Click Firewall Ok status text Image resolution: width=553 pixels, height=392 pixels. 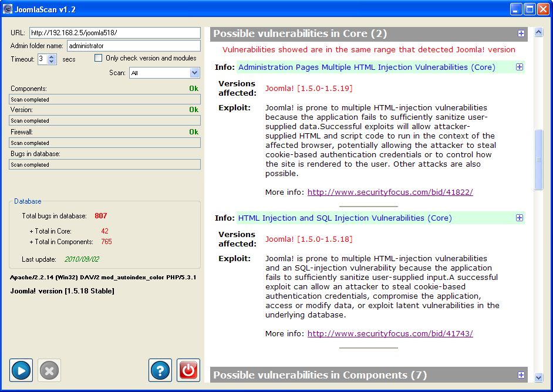194,132
